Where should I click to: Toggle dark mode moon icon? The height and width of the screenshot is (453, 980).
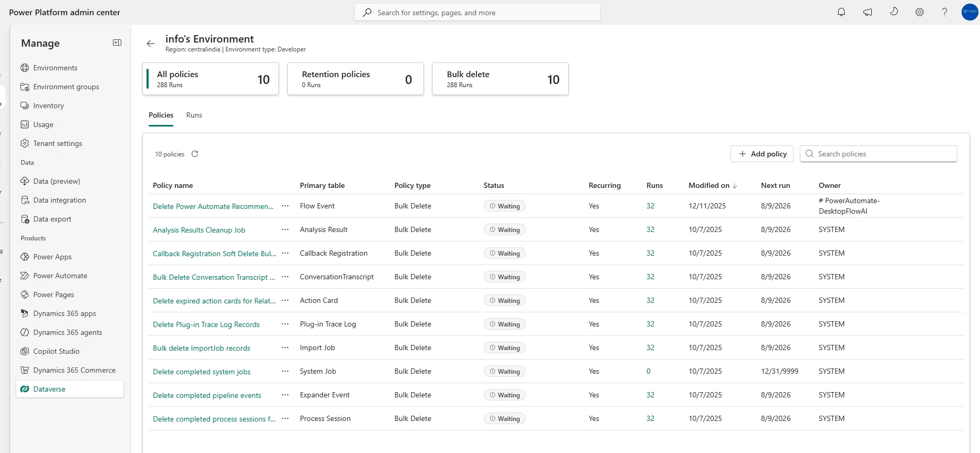[x=894, y=12]
